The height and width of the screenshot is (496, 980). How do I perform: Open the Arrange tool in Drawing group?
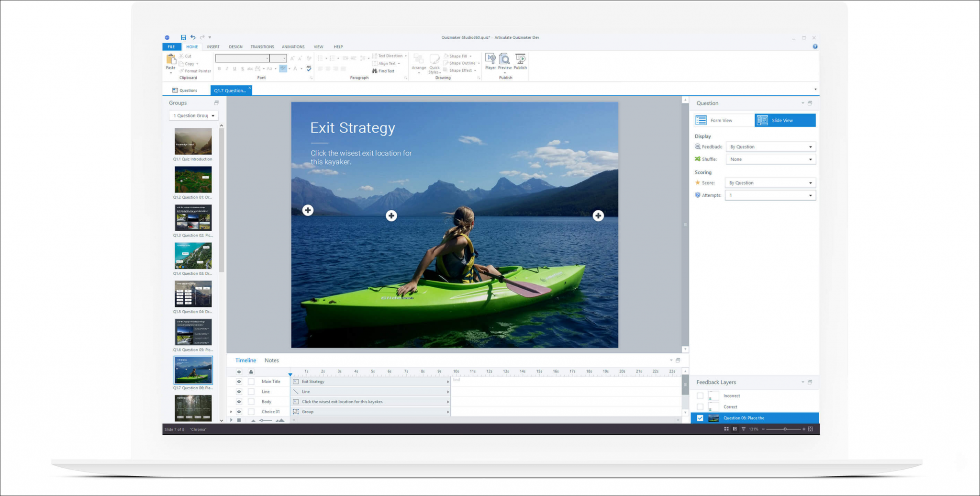419,60
